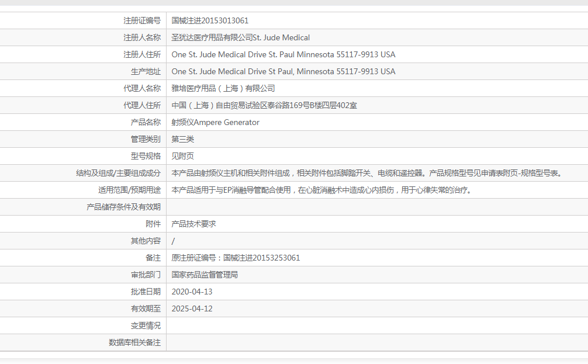Select the registration number 国械注进20153013061
The width and height of the screenshot is (588, 364).
pos(210,20)
